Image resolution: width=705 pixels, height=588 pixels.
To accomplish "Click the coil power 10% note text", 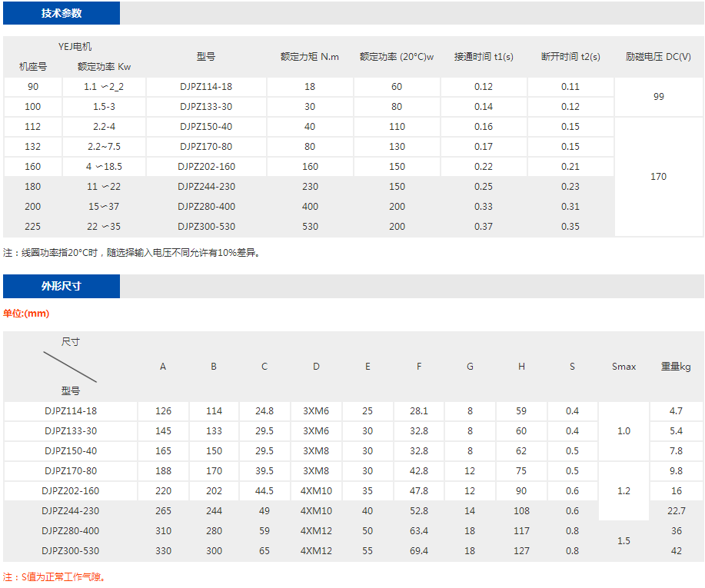I will tap(131, 252).
